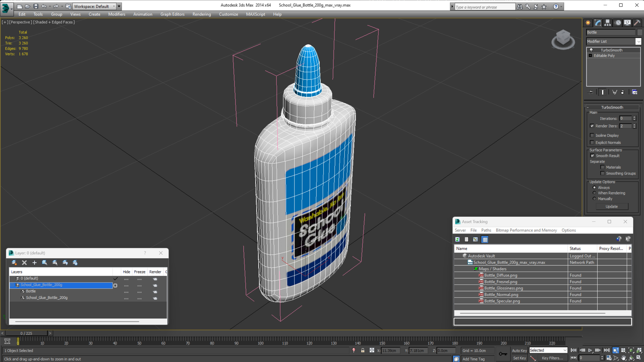Click Refresh icon in Asset Tracking
644x362 pixels.
[x=457, y=239]
